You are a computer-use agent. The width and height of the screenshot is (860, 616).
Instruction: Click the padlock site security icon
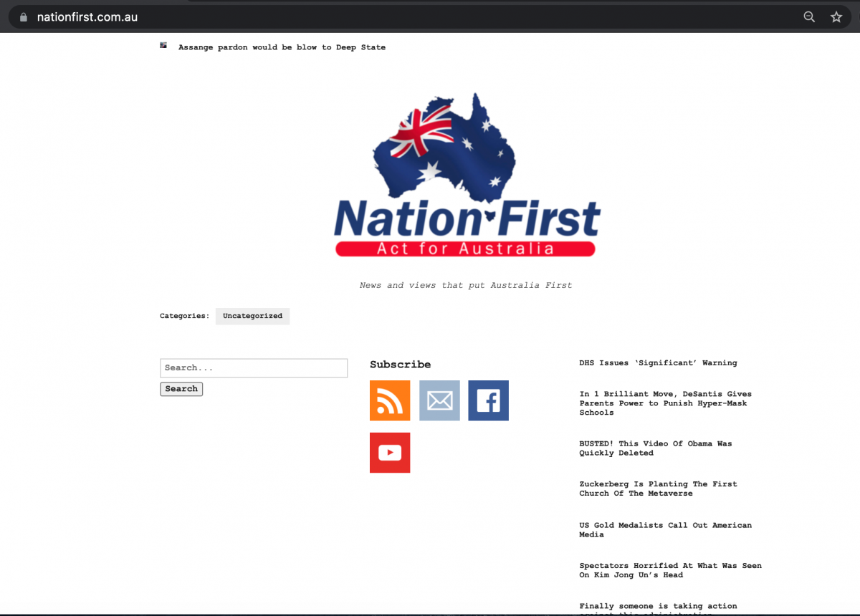(23, 17)
